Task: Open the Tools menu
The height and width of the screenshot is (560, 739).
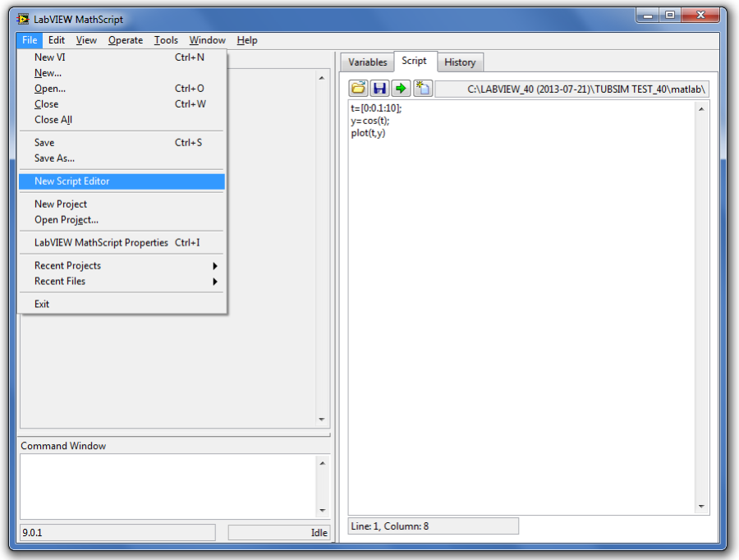Action: coord(166,40)
